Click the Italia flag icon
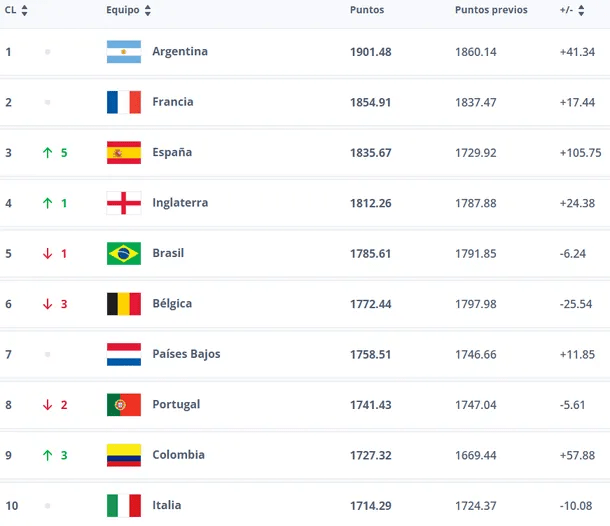Image resolution: width=610 pixels, height=526 pixels. [x=123, y=505]
